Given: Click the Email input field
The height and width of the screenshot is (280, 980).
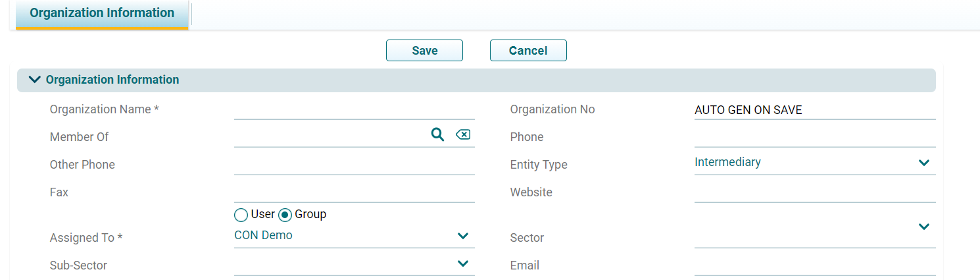Looking at the screenshot, I should pyautogui.click(x=814, y=265).
